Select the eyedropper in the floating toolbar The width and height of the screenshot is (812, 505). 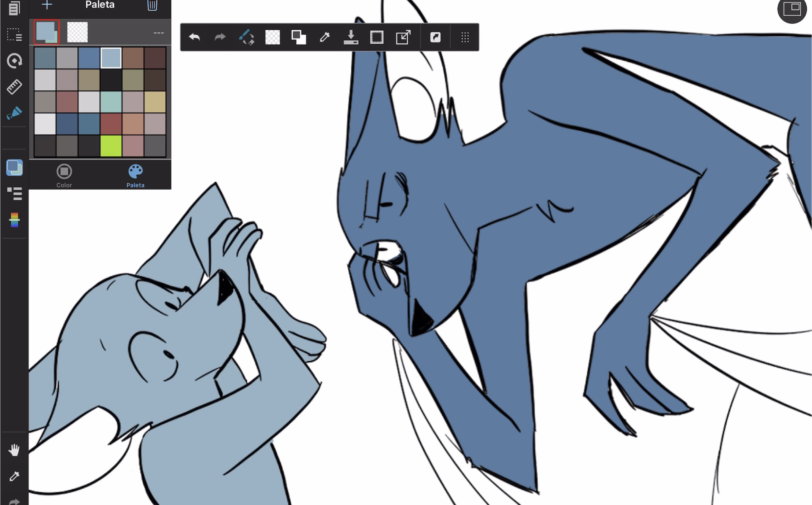coord(325,37)
